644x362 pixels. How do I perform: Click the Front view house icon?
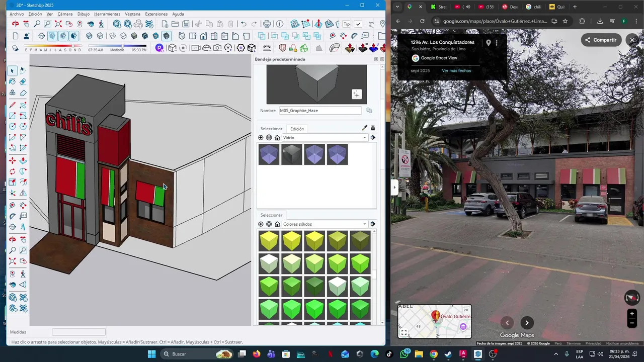[204, 36]
